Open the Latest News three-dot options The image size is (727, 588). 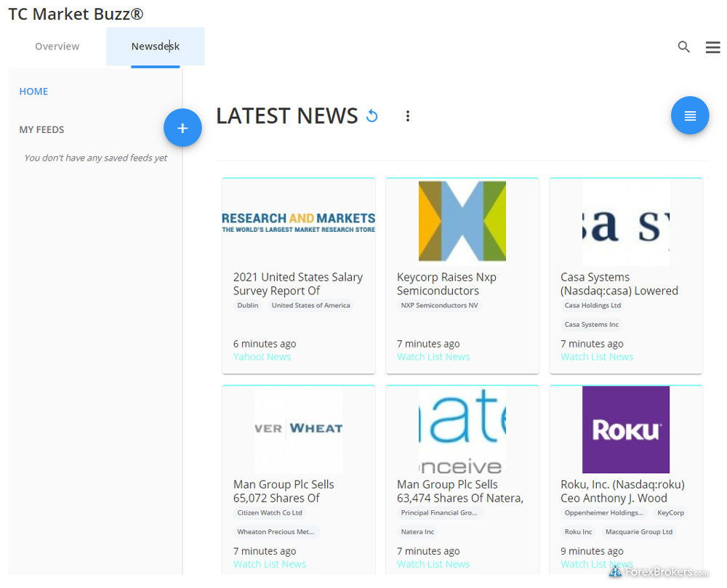(x=408, y=116)
